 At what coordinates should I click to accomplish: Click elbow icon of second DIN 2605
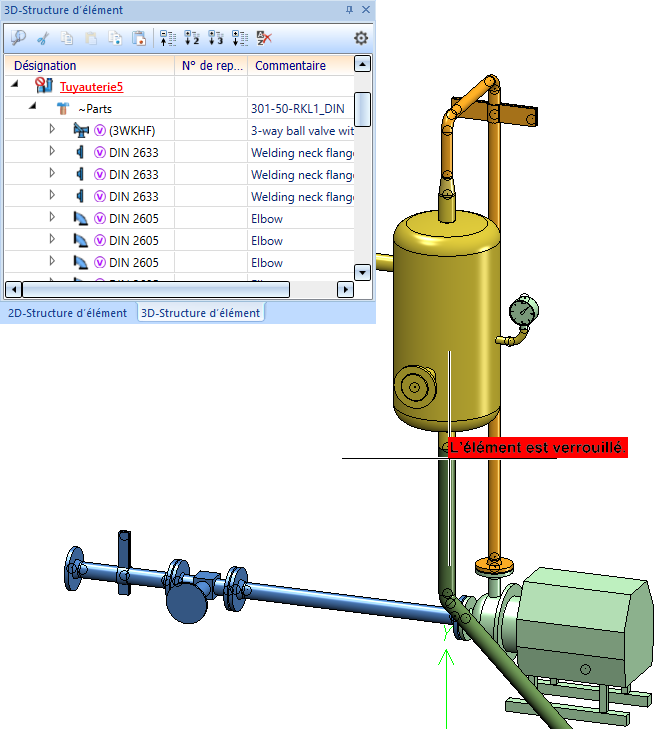(x=81, y=240)
